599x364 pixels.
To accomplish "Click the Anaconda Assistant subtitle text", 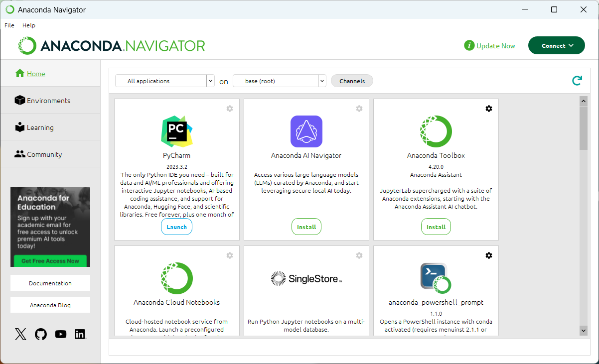I will pos(436,175).
